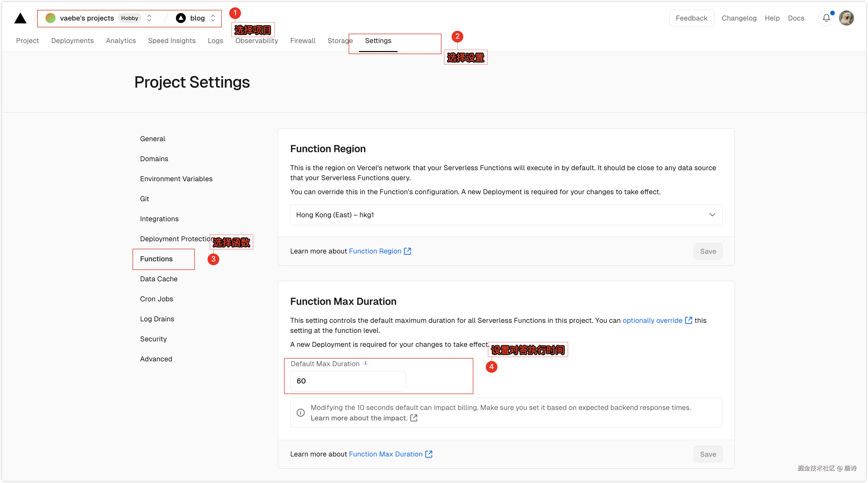
Task: Click the vaebe's projects team avatar
Action: (51, 18)
